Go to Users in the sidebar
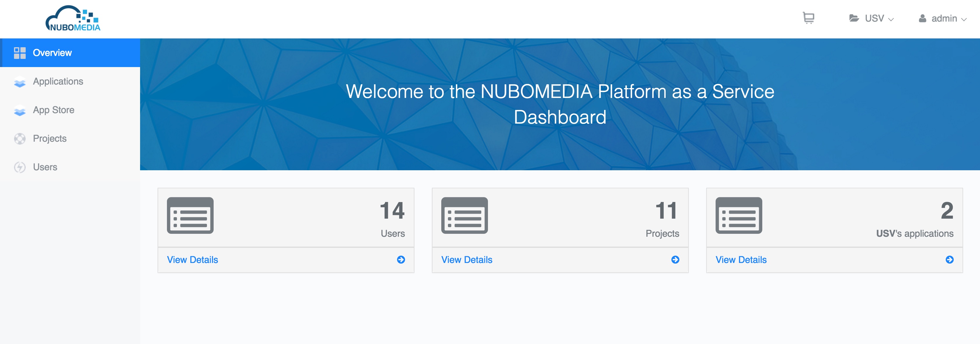This screenshot has height=344, width=980. [x=70, y=167]
